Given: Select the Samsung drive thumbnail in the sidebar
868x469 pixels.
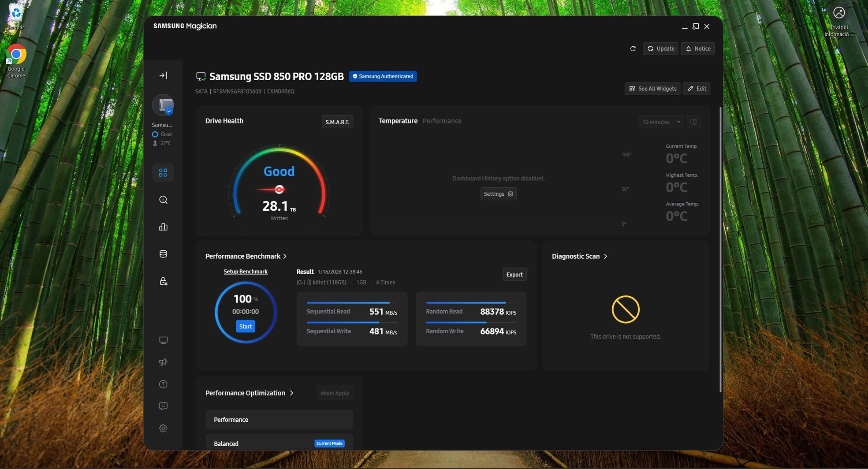Looking at the screenshot, I should pyautogui.click(x=163, y=105).
